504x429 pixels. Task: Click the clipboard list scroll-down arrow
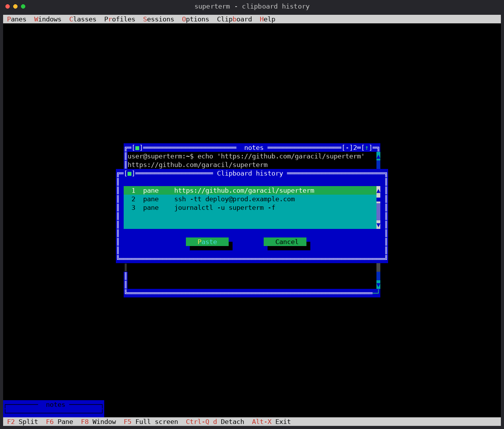tap(378, 225)
